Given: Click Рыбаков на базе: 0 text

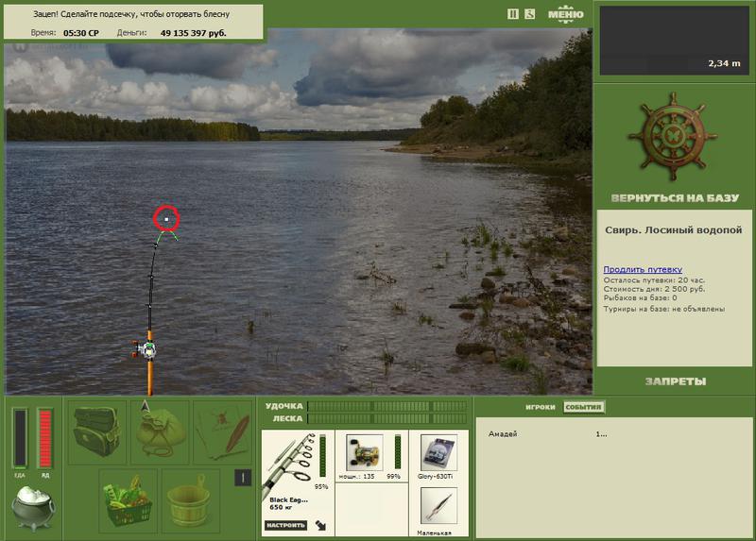Looking at the screenshot, I should click(x=640, y=298).
